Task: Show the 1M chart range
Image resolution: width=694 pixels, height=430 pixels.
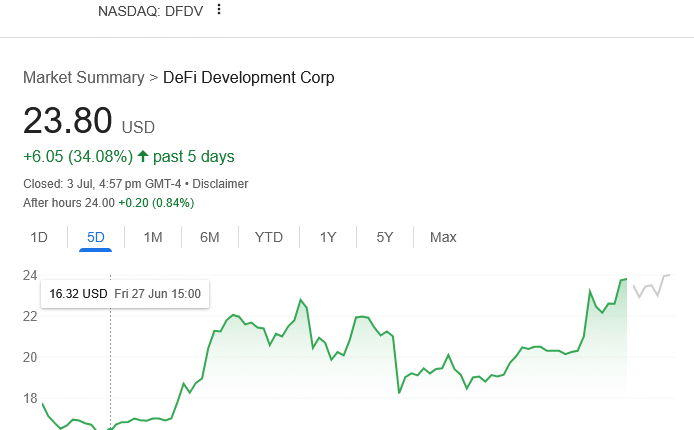Action: [153, 237]
